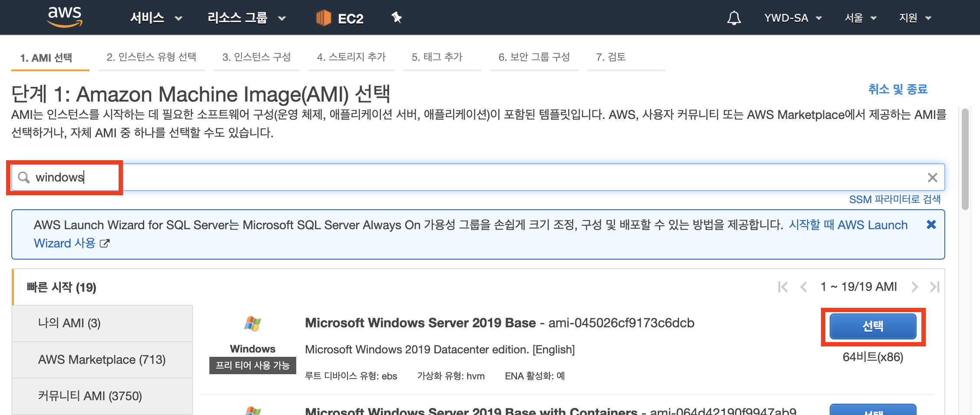Viewport: 980px width, 415px height.
Task: Open AWS Marketplace (713) category
Action: pyautogui.click(x=103, y=359)
